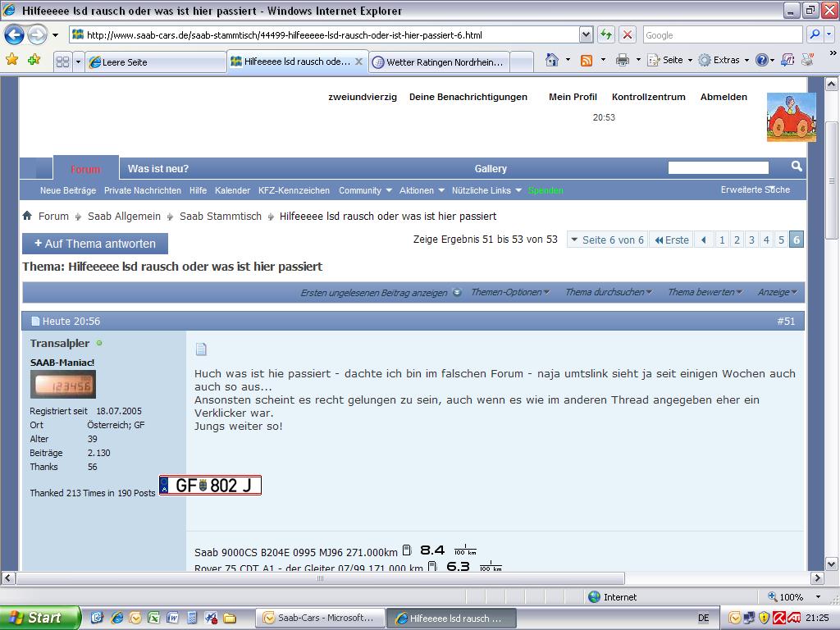Image resolution: width=840 pixels, height=630 pixels.
Task: Open the Favorites star icon
Action: (x=11, y=59)
